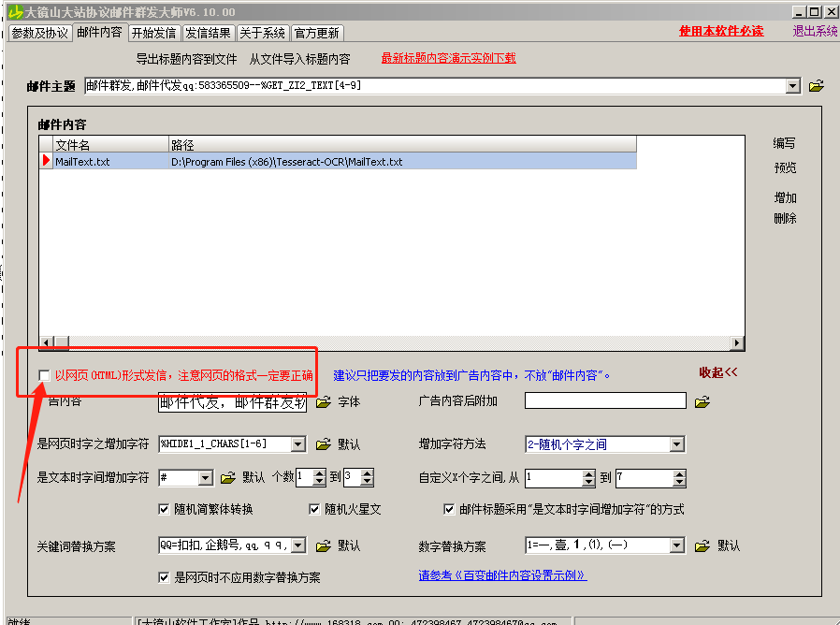
Task: Open folder icon beside 广告内容后附加 field
Action: tap(702, 402)
